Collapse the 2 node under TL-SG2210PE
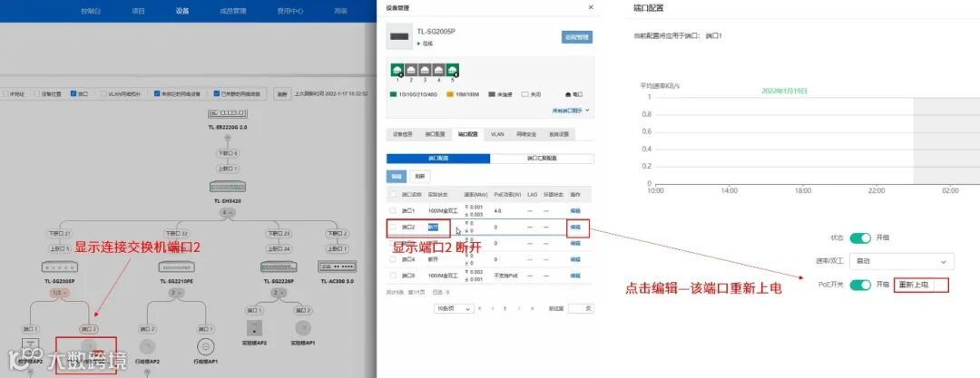The image size is (980, 378). (x=177, y=293)
